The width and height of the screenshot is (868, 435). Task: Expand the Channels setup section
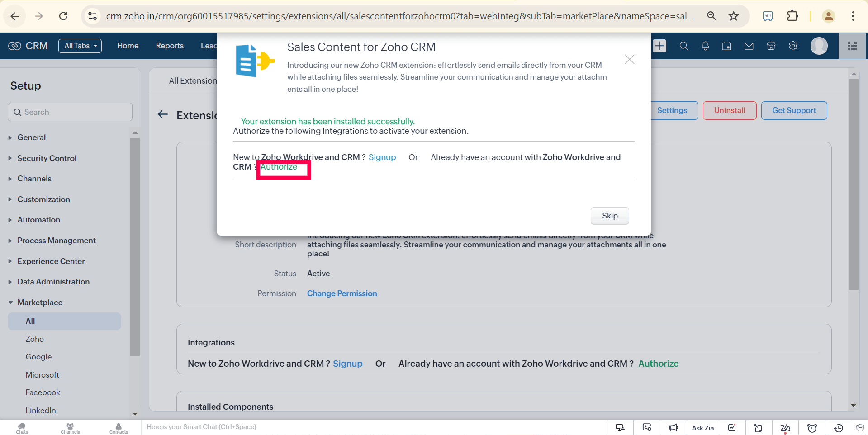34,179
